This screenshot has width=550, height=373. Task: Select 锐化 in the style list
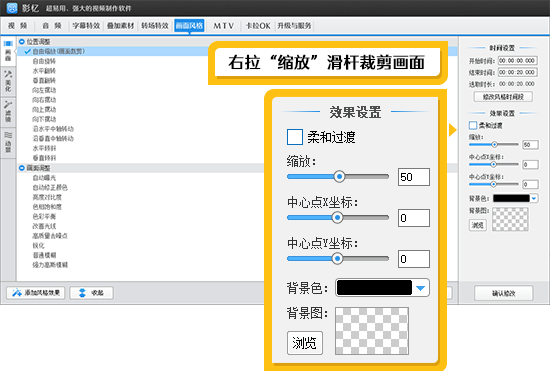coord(39,245)
